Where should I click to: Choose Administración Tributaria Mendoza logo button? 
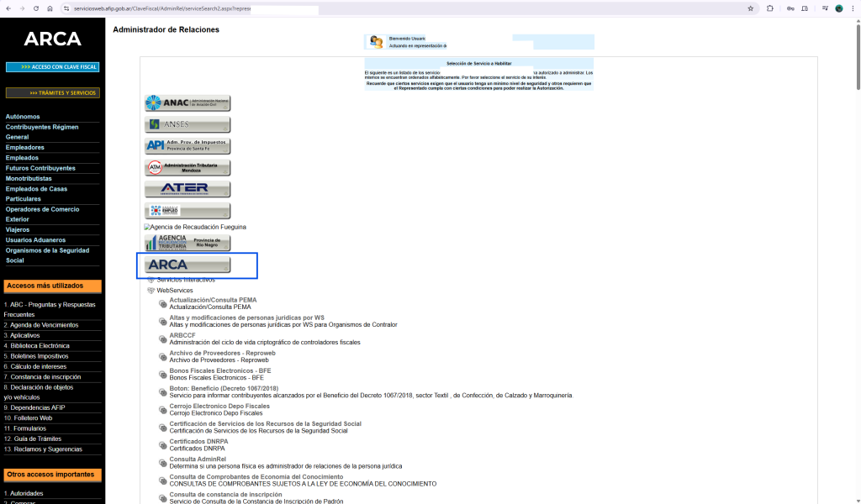point(188,167)
